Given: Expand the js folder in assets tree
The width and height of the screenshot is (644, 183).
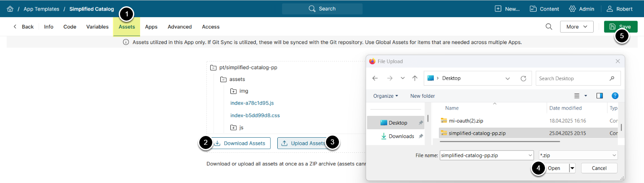Looking at the screenshot, I should point(234,127).
